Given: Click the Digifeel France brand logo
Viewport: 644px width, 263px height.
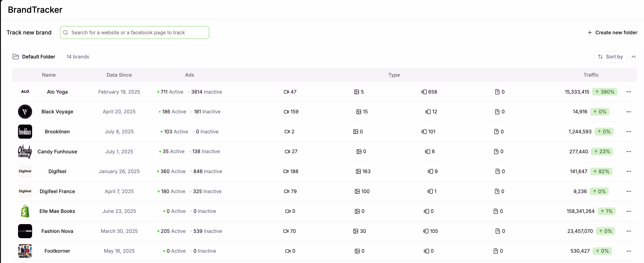Looking at the screenshot, I should [x=25, y=191].
